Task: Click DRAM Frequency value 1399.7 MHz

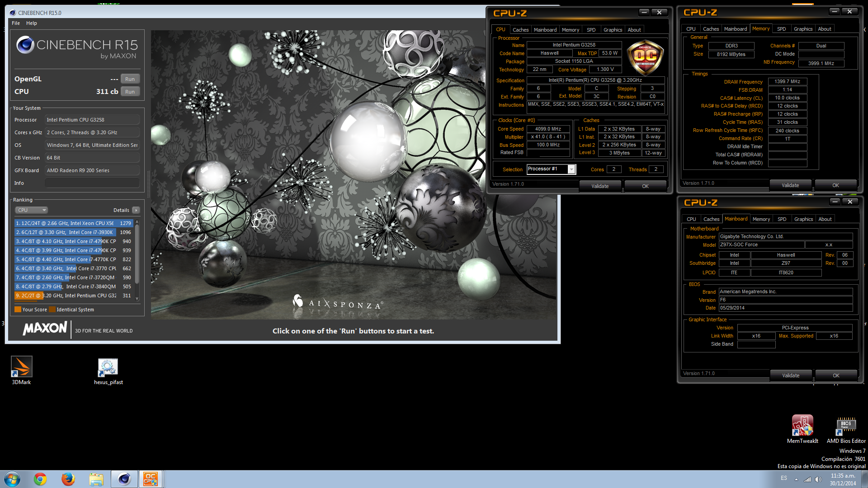Action: 787,82
